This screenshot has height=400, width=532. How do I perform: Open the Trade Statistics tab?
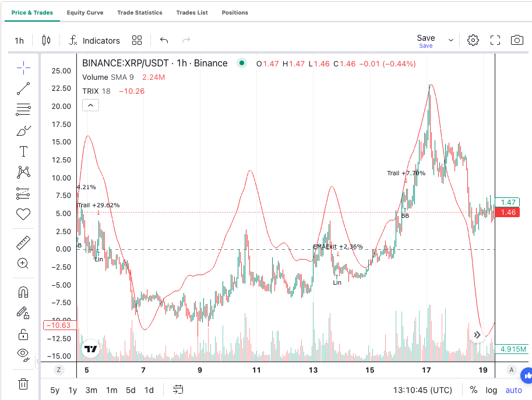tap(140, 13)
